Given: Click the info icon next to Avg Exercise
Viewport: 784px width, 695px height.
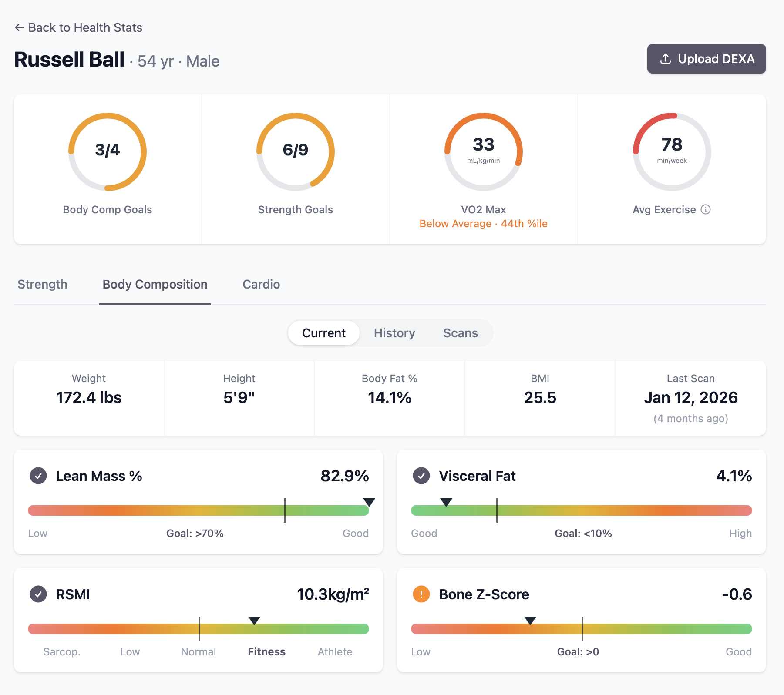Looking at the screenshot, I should 706,209.
